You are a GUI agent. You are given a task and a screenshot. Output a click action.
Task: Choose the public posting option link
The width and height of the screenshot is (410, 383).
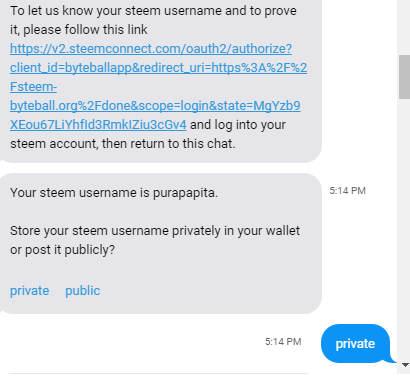tap(83, 291)
